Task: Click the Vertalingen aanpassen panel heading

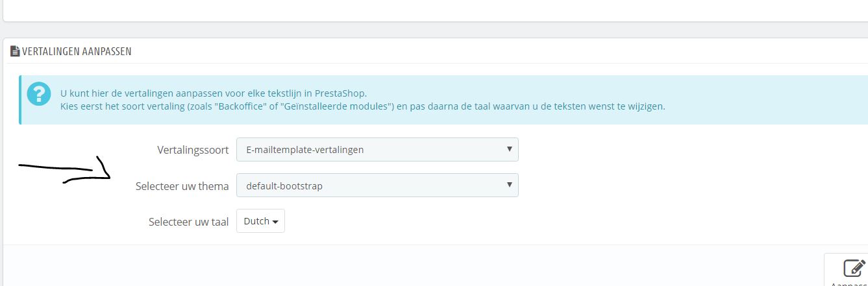Action: pos(77,51)
